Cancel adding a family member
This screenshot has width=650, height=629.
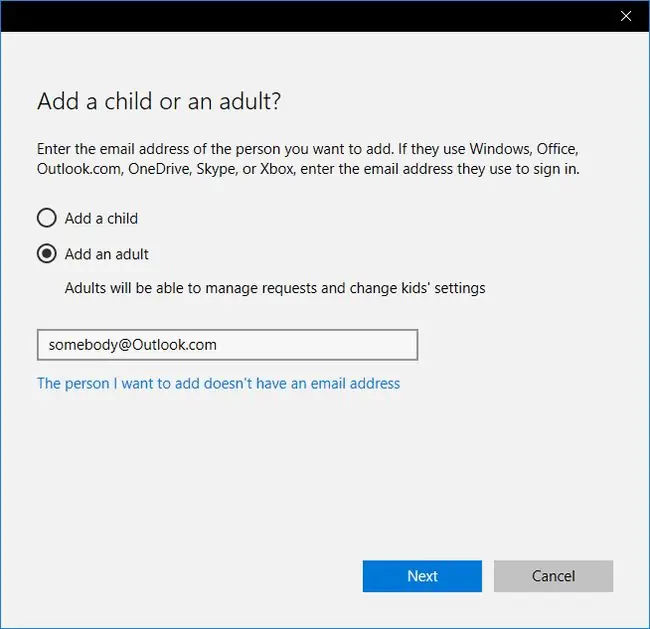coord(553,576)
